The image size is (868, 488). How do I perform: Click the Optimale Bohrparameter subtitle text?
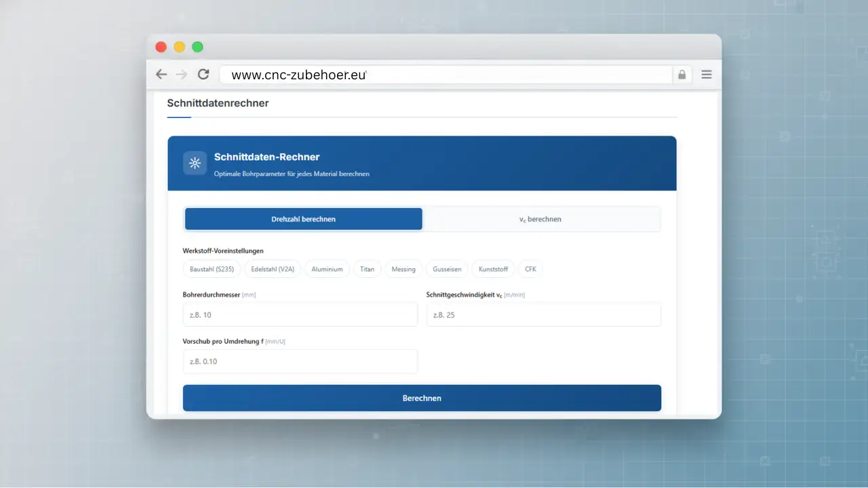[x=292, y=174]
